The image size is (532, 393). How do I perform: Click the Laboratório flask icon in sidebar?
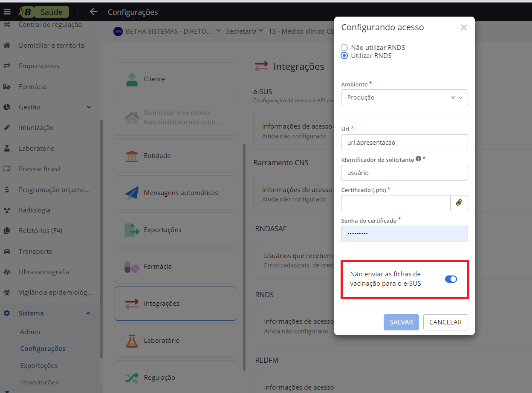[x=7, y=149]
